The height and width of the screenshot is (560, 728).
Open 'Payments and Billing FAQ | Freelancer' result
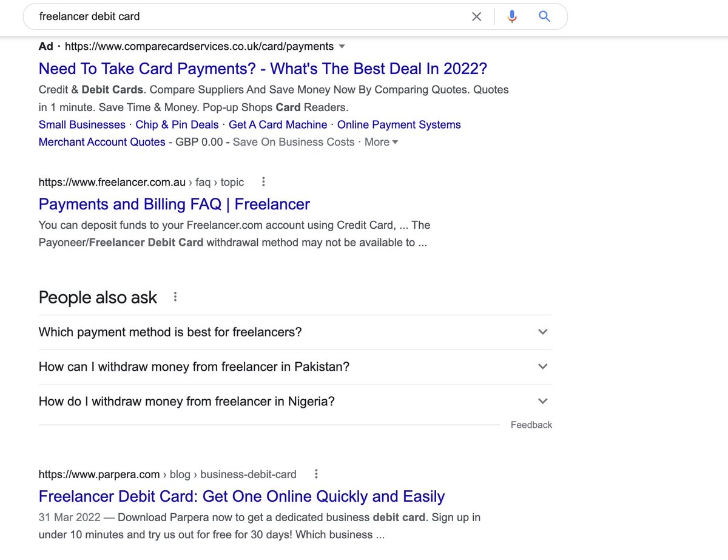(x=174, y=204)
